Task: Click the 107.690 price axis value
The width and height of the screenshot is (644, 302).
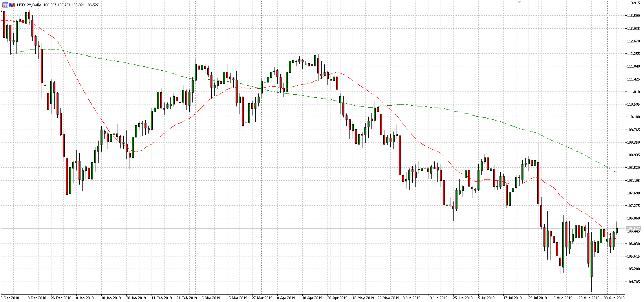Action: pyautogui.click(x=633, y=193)
